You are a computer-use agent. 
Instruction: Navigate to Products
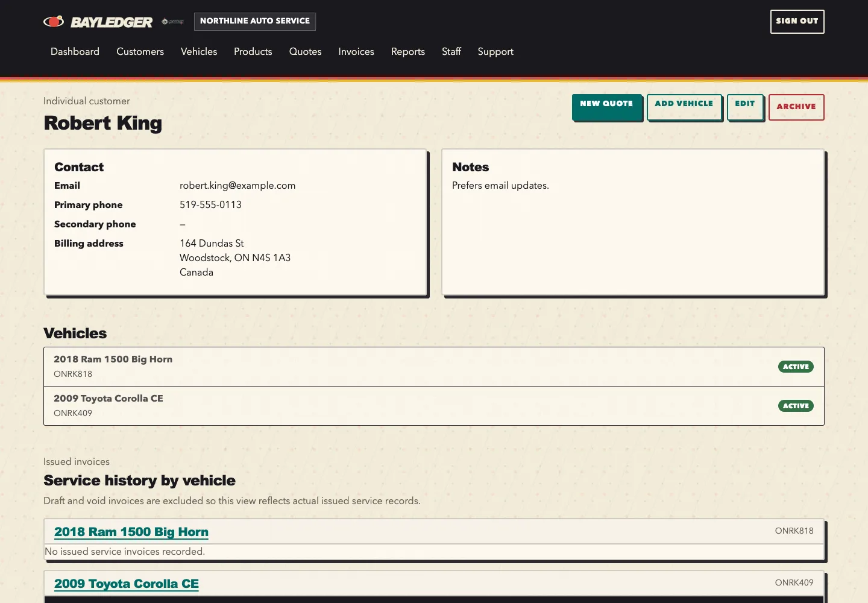click(253, 52)
